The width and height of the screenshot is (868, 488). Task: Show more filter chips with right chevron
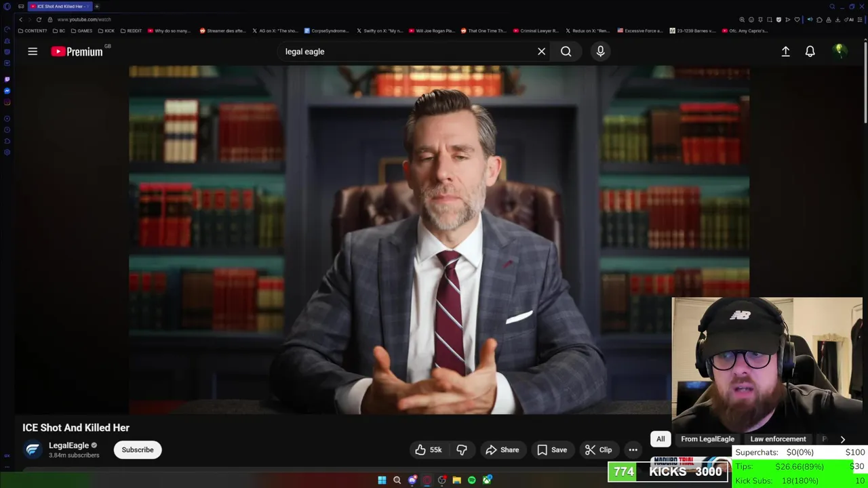pos(842,439)
